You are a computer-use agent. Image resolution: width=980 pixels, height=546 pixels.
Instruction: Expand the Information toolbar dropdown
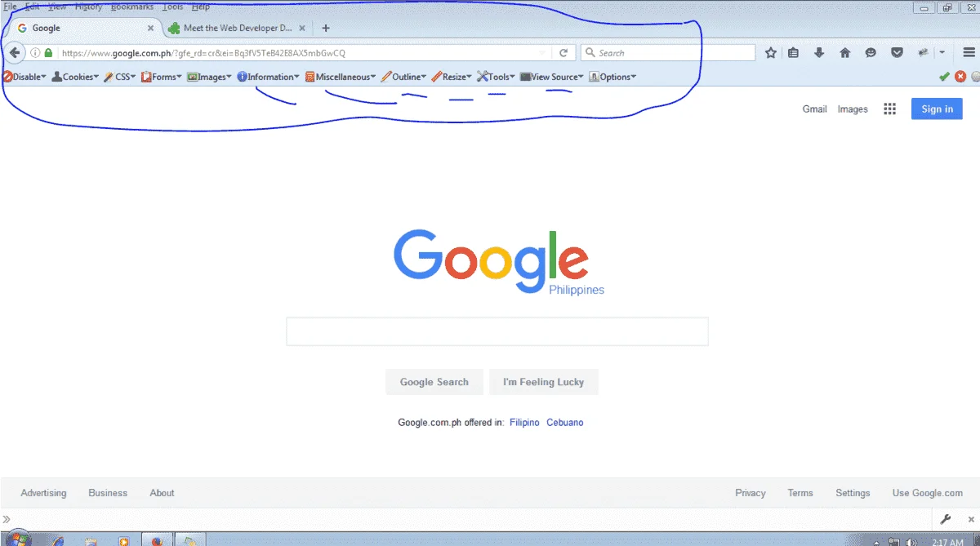pyautogui.click(x=269, y=77)
